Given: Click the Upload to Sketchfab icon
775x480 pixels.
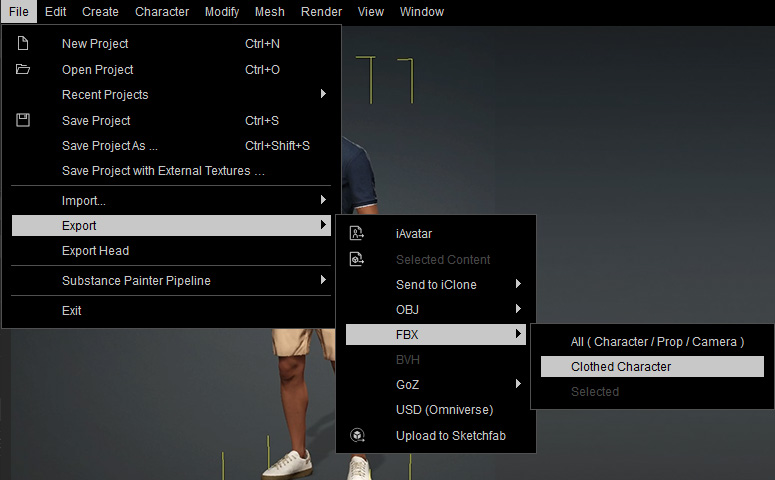Looking at the screenshot, I should (x=356, y=435).
